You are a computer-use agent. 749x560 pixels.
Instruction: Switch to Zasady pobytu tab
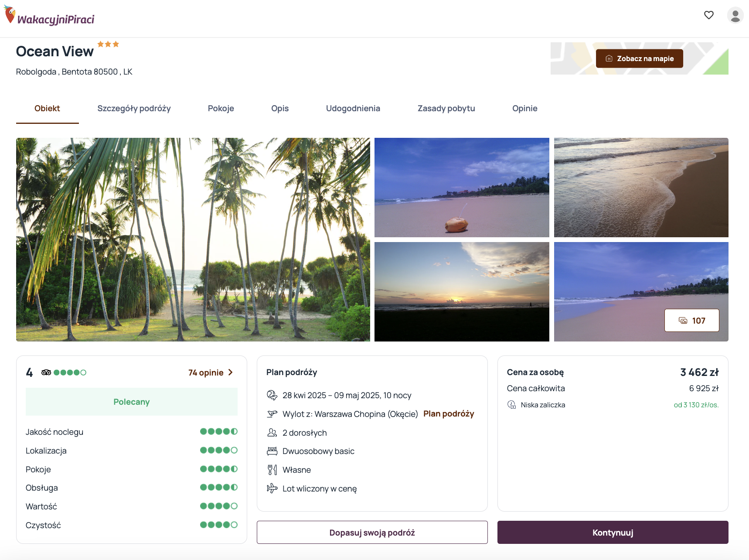pos(446,109)
